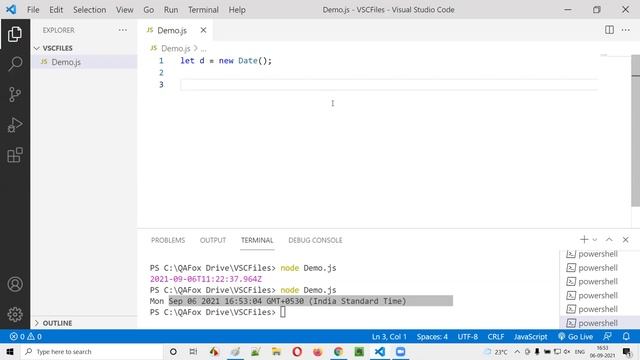Open notifications bell in status bar

pos(626,337)
